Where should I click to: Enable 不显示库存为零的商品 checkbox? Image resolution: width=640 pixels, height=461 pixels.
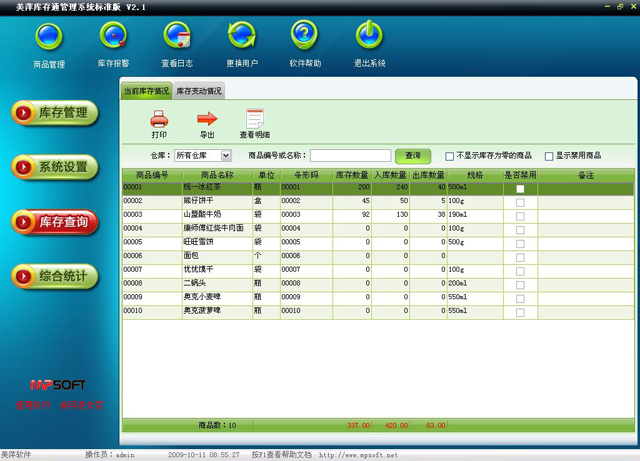point(450,156)
